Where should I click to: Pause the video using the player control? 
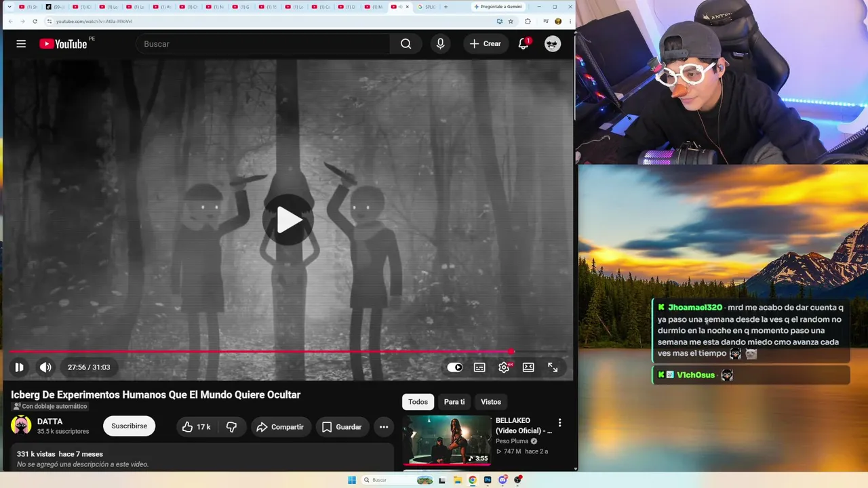[x=19, y=367]
